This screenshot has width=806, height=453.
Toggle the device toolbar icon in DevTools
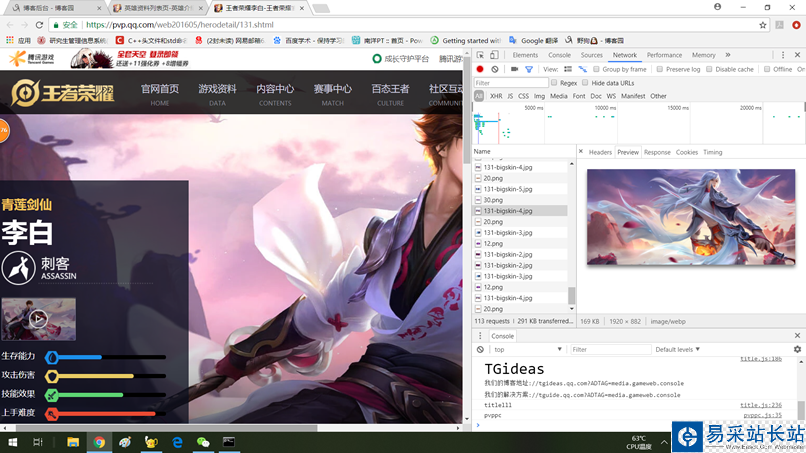(x=494, y=55)
